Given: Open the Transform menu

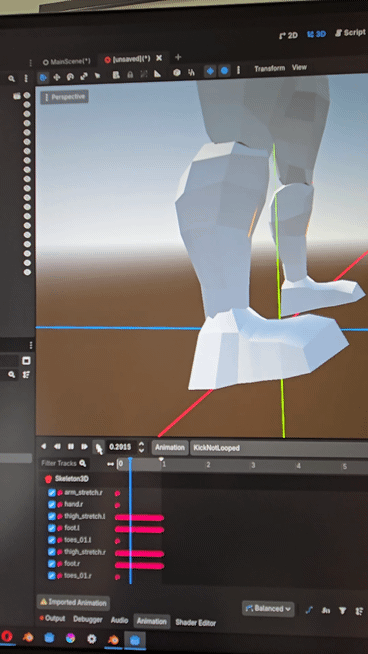Looking at the screenshot, I should tap(270, 69).
